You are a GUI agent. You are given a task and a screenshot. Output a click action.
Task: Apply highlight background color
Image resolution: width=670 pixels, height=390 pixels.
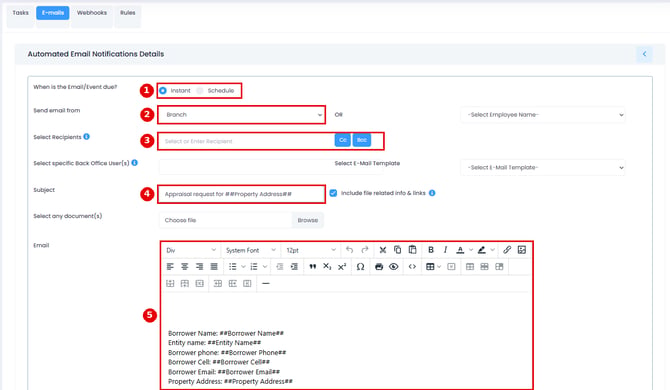click(482, 250)
